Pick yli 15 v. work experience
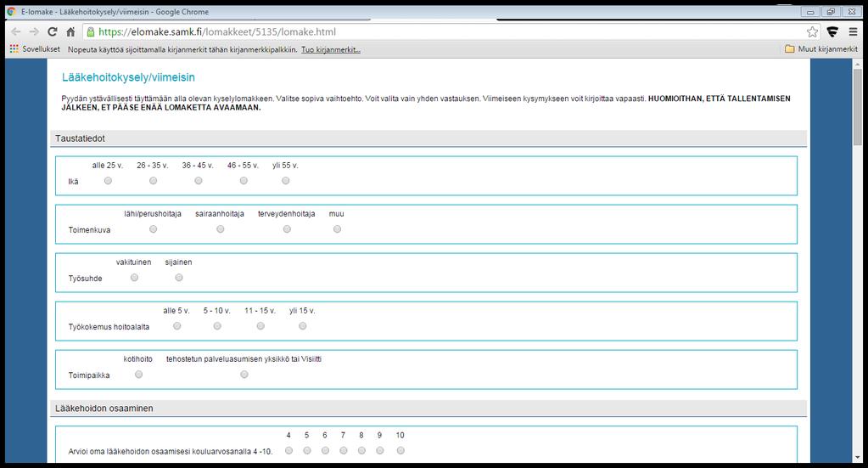Viewport: 868px width, 468px height. point(303,325)
